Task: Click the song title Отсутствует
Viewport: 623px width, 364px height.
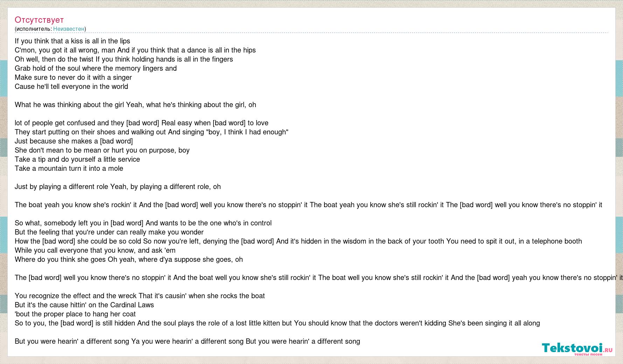Action: (39, 20)
